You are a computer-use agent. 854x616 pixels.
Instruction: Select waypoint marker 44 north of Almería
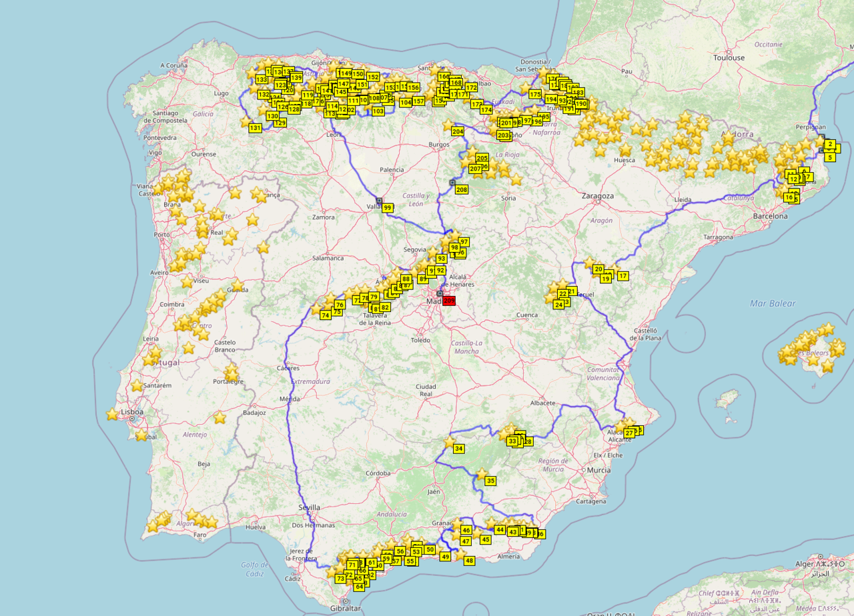pyautogui.click(x=500, y=529)
